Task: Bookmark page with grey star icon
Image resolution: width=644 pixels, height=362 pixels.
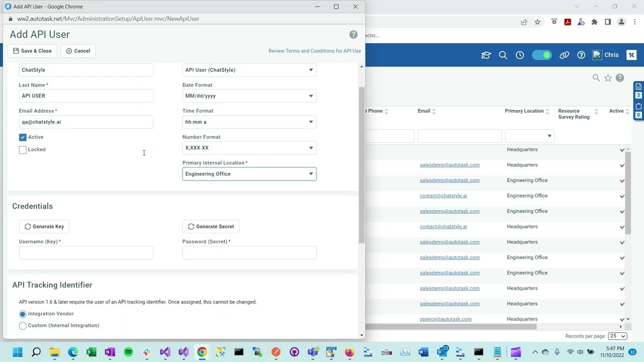Action: [x=608, y=78]
